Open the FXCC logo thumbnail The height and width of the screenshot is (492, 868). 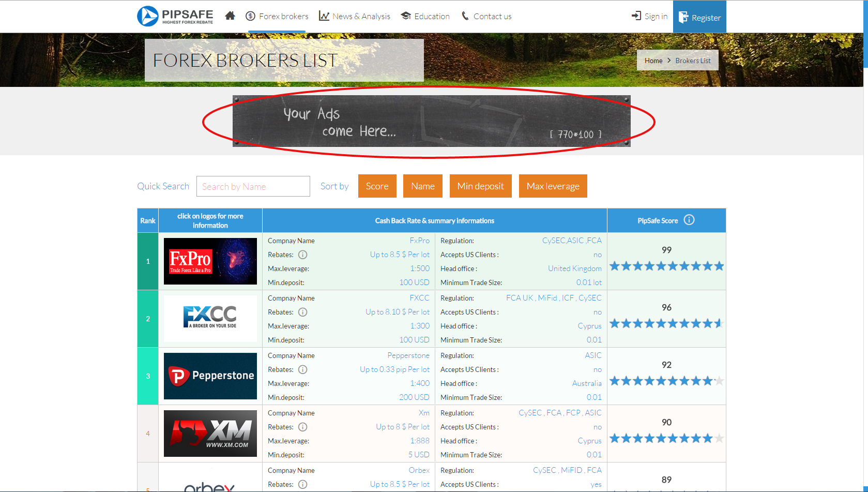click(210, 319)
